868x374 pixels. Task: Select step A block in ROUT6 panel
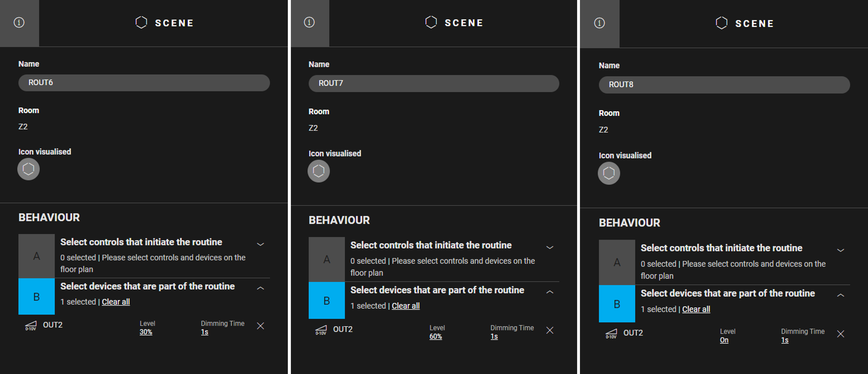click(37, 256)
